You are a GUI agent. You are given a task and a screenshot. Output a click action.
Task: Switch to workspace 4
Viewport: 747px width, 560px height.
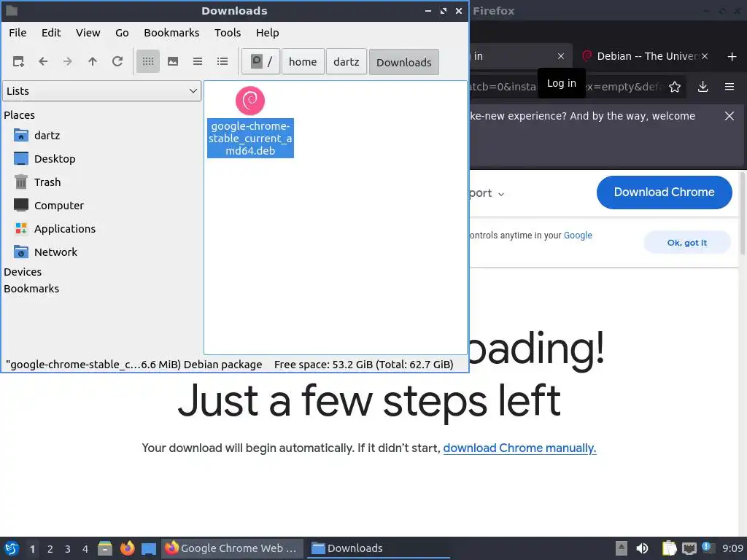coord(85,549)
